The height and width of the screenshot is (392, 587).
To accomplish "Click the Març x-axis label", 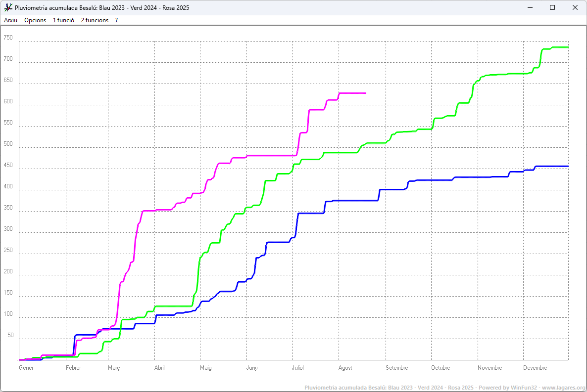I will point(114,368).
